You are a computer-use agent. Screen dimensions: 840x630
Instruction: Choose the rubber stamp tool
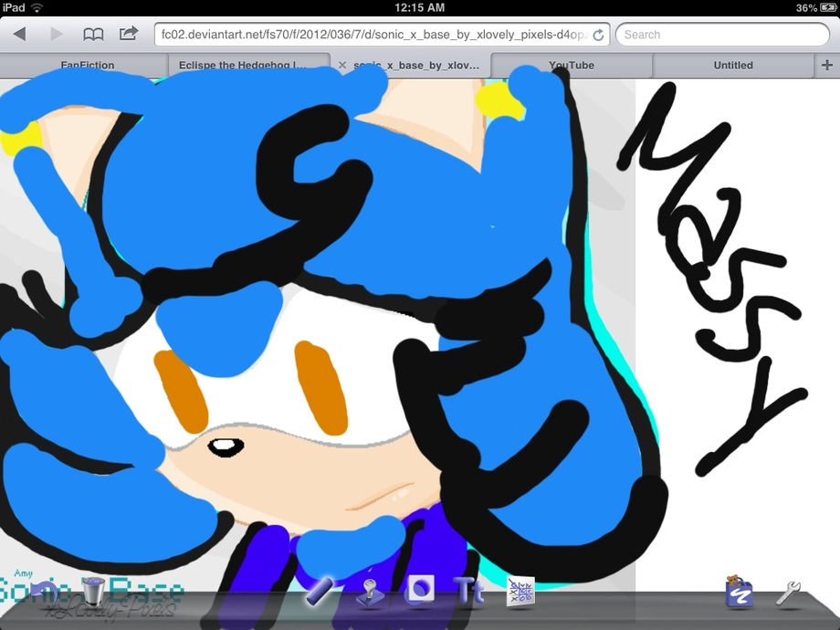click(370, 593)
